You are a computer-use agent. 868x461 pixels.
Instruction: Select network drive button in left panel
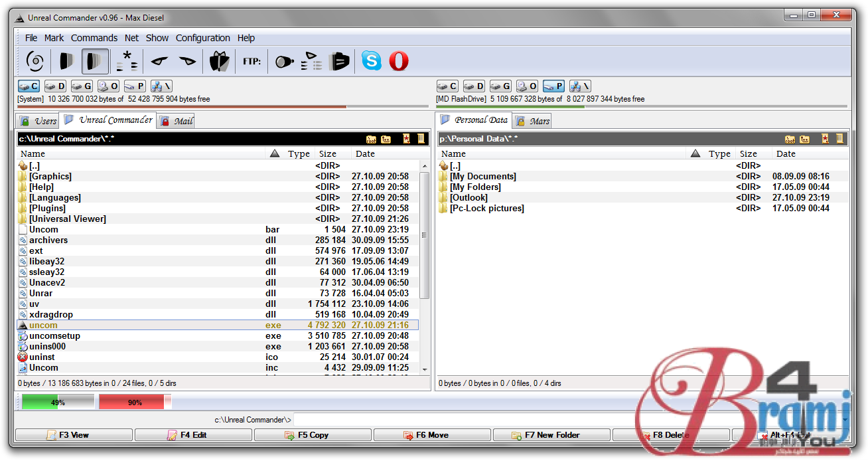tap(161, 86)
